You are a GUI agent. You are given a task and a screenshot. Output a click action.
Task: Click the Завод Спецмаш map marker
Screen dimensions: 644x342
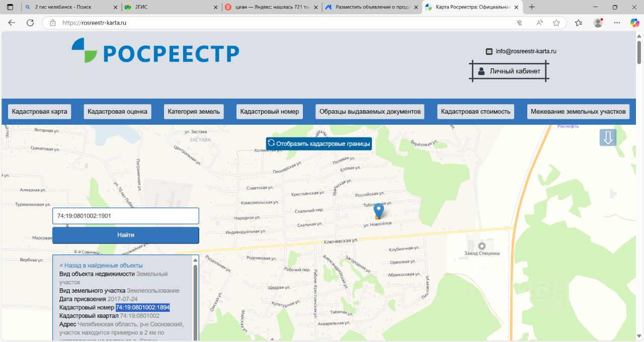482,246
